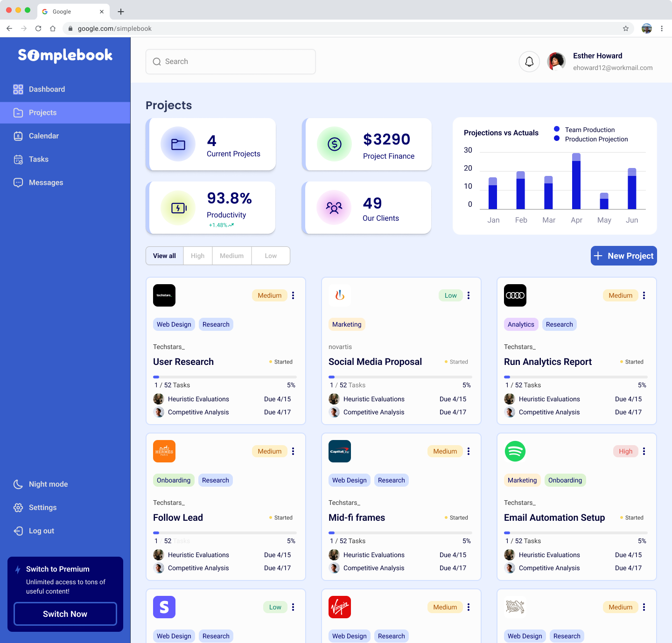
Task: Click the Productivity battery icon
Action: coord(178,208)
